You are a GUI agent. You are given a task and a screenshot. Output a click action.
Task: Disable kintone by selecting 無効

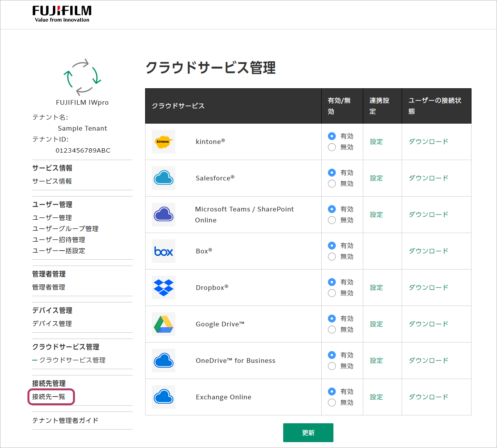[x=332, y=147]
